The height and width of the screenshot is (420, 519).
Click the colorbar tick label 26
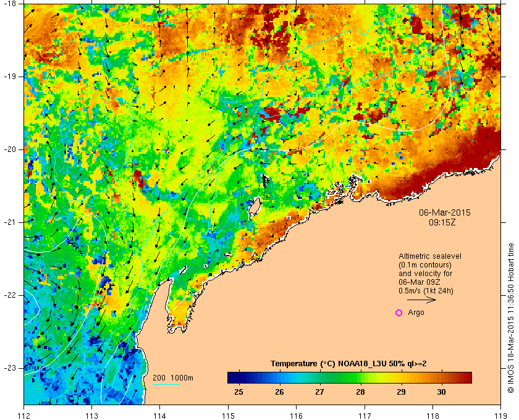click(279, 392)
